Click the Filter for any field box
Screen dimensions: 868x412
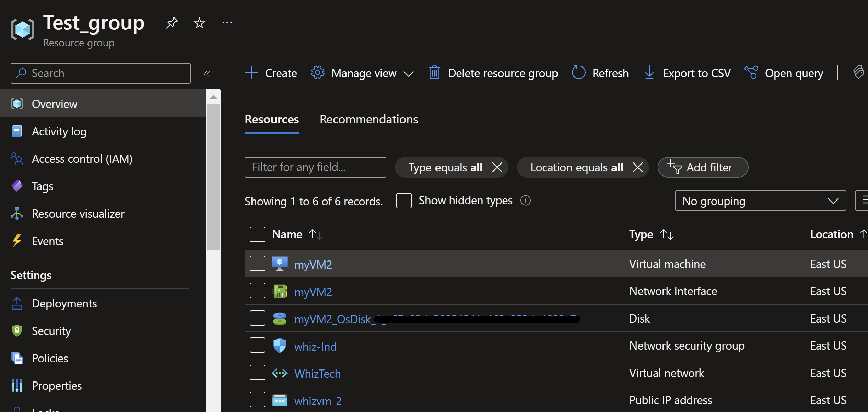tap(315, 167)
